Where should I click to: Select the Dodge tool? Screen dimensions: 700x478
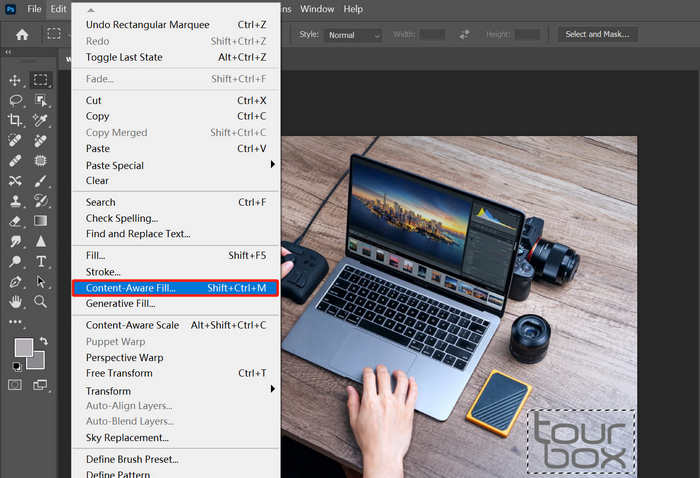point(15,262)
